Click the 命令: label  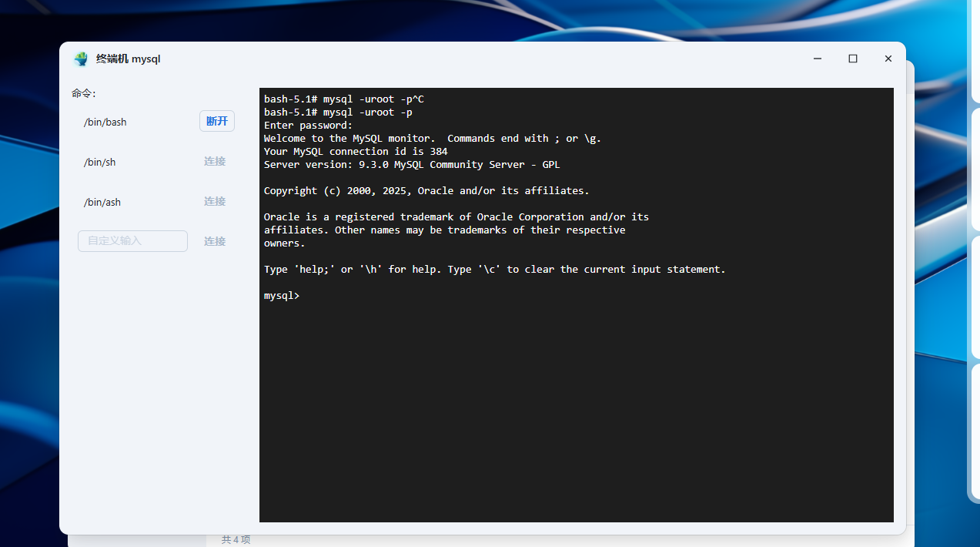coord(84,93)
